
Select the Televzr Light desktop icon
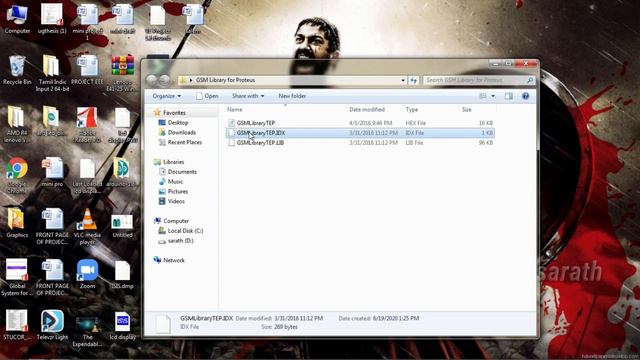pyautogui.click(x=52, y=325)
